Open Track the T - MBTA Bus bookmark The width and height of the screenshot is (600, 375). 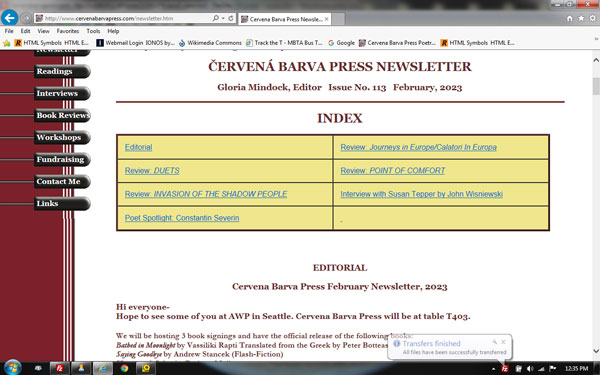point(284,43)
